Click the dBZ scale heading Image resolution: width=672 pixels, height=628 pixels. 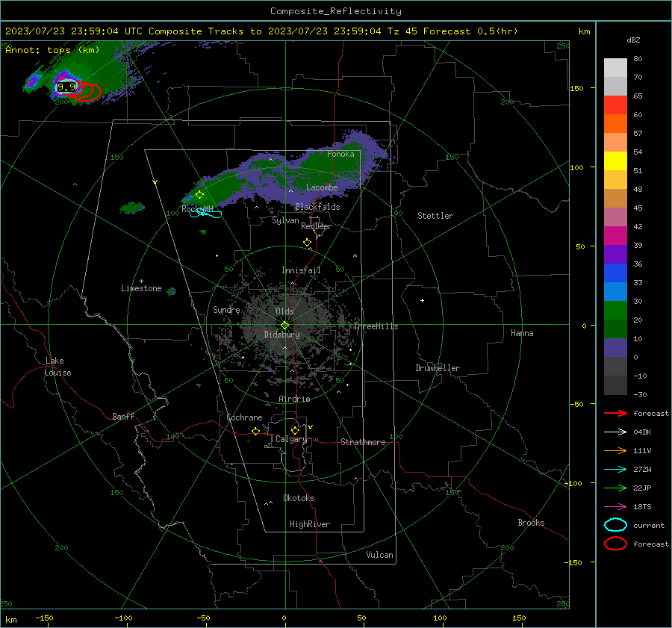(633, 40)
